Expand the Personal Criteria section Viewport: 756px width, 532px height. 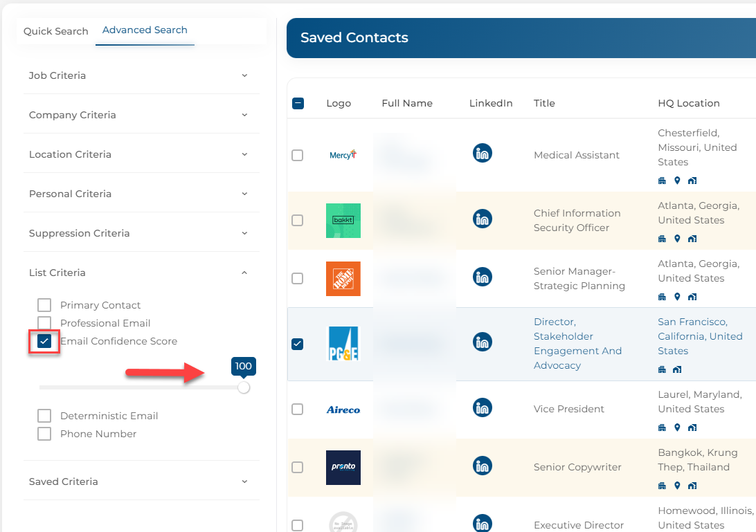(141, 194)
